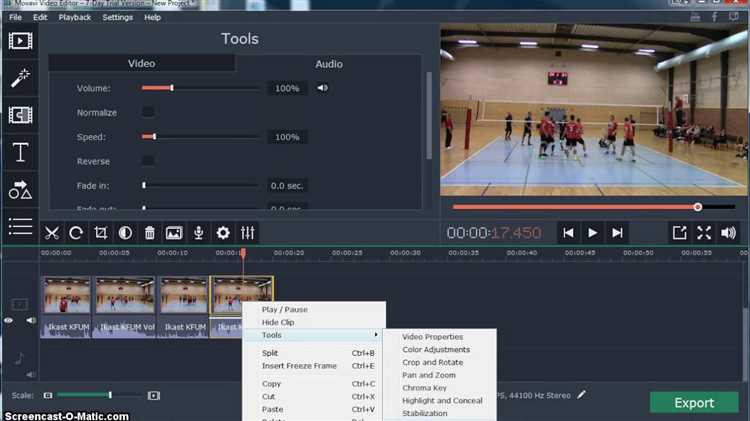This screenshot has width=750, height=421.
Task: Select the Crop tool icon
Action: (x=100, y=233)
